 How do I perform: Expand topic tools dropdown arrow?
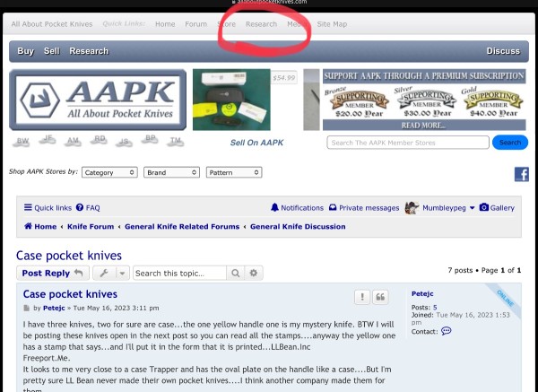pos(122,274)
